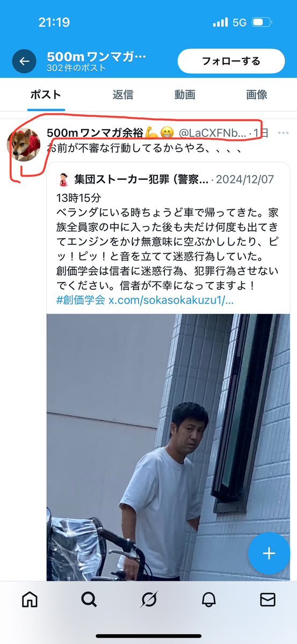
Task: Open the Messages envelope icon
Action: [267, 599]
